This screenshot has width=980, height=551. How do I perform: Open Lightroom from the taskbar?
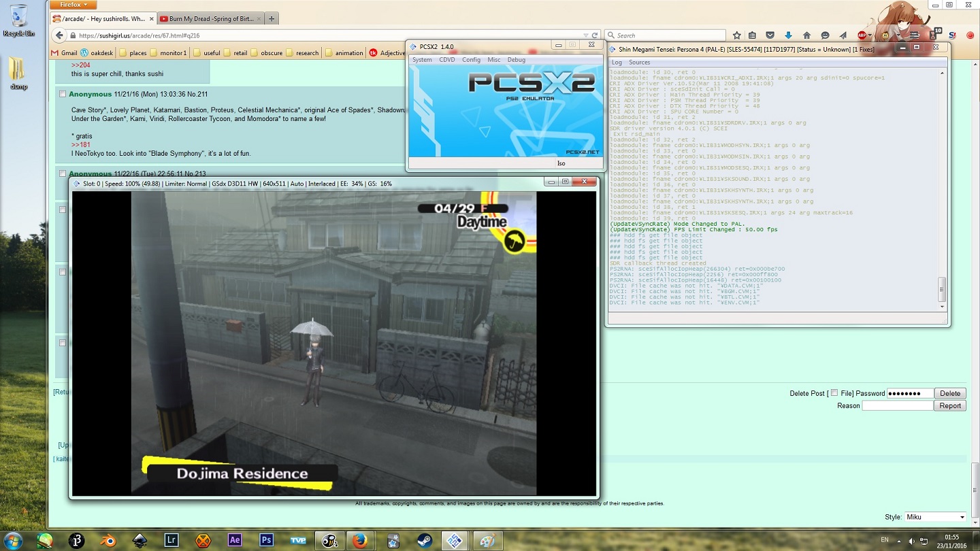coord(171,540)
